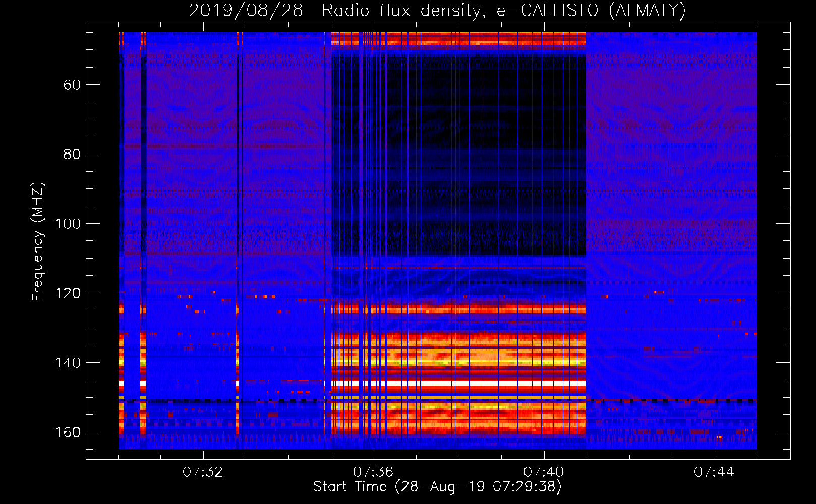Click the '07:44' time tick label
816x504 pixels.
(714, 472)
